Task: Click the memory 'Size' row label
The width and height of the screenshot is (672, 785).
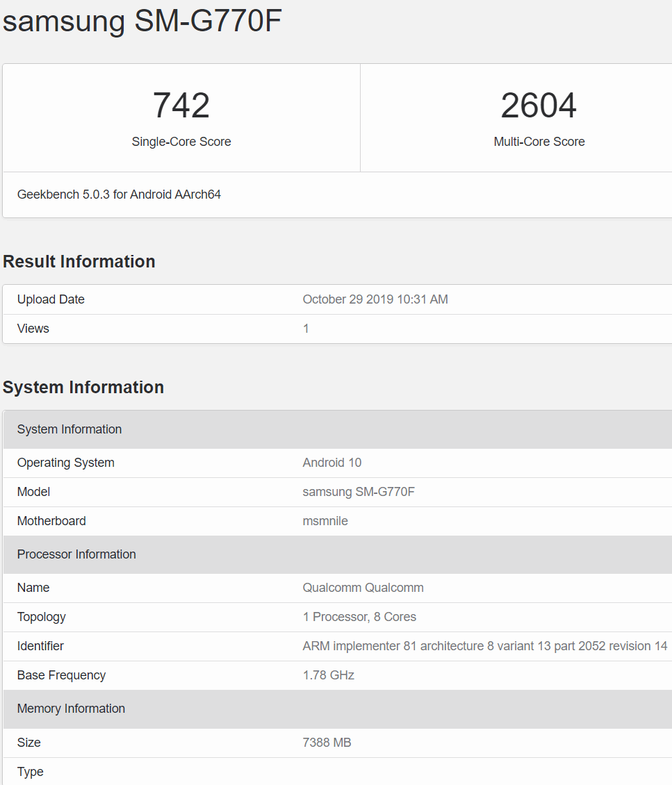Action: (29, 743)
